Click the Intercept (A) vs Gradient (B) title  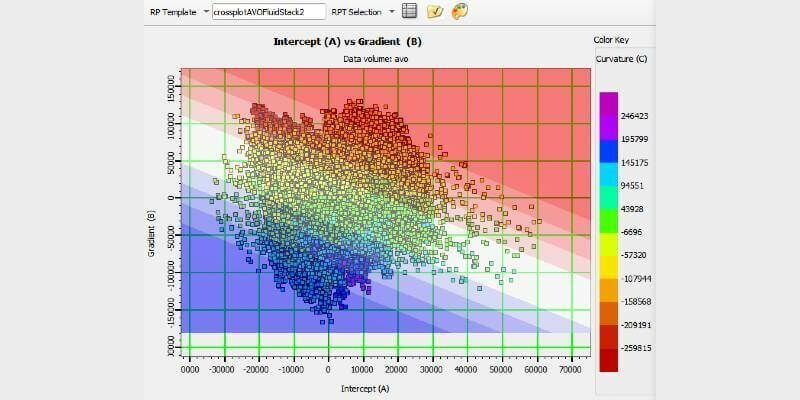pos(347,42)
